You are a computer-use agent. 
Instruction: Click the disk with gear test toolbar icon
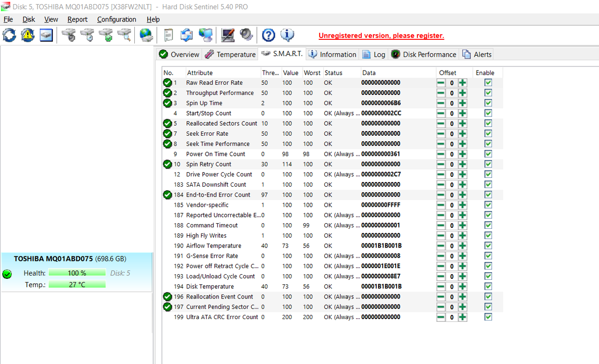pos(69,35)
